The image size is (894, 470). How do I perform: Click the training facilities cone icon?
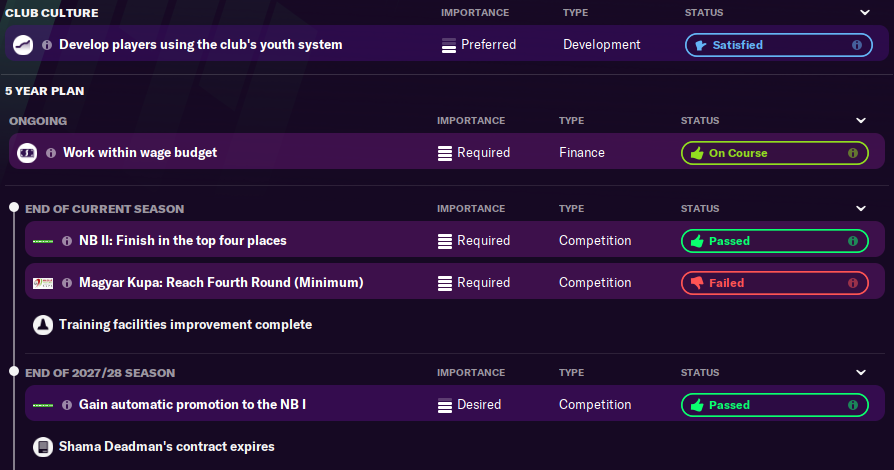pyautogui.click(x=43, y=325)
